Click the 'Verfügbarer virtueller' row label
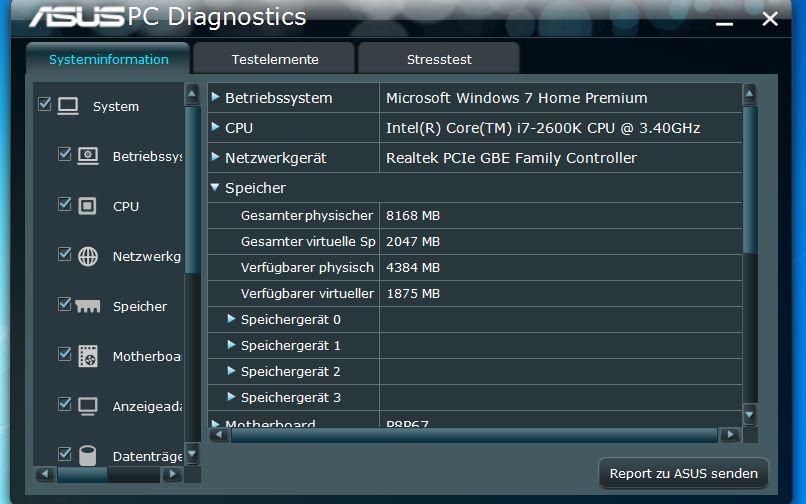 [307, 294]
